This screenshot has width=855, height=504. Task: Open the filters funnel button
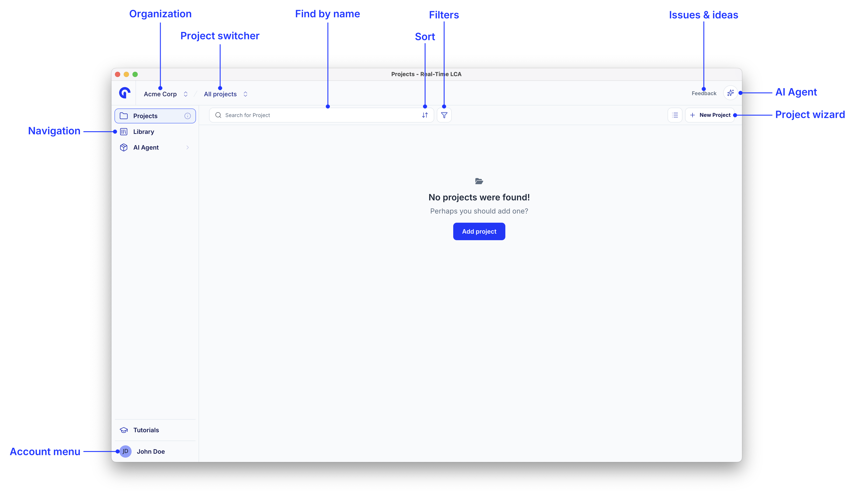click(x=444, y=115)
